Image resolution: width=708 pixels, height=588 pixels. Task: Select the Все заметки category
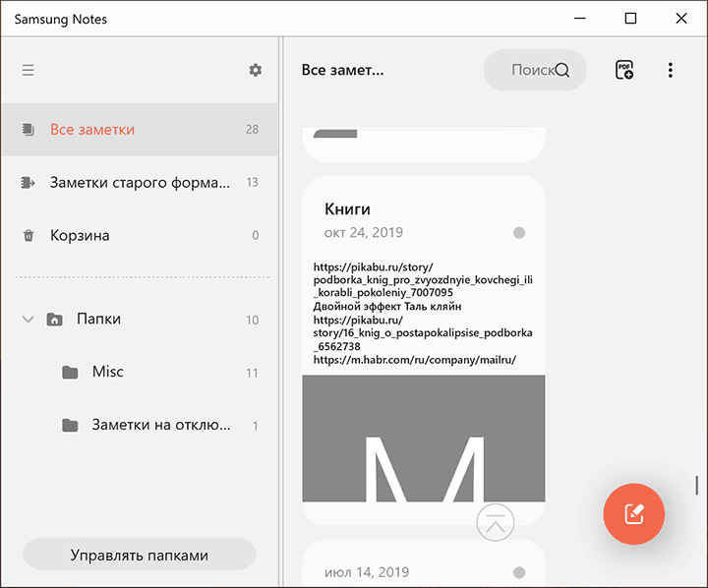click(x=140, y=130)
